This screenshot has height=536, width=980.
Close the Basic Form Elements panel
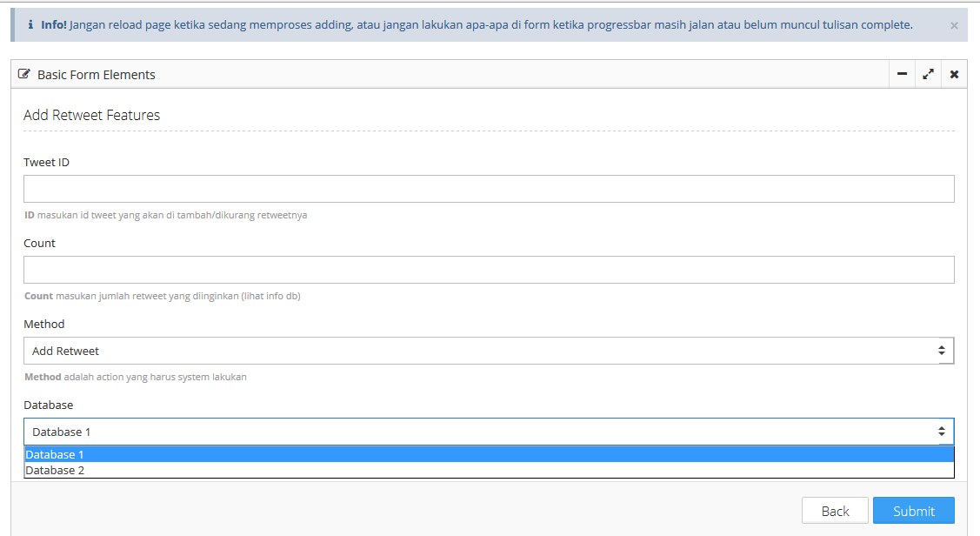(x=954, y=75)
